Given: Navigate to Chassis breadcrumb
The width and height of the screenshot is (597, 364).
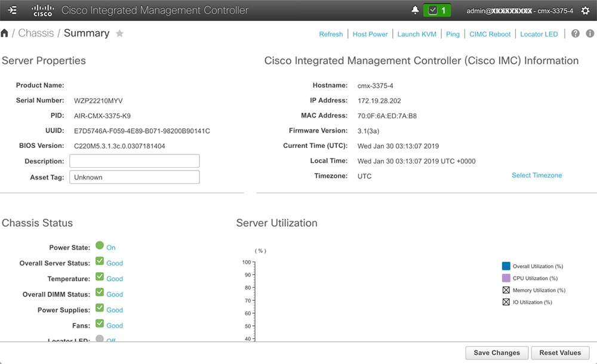Looking at the screenshot, I should (36, 33).
